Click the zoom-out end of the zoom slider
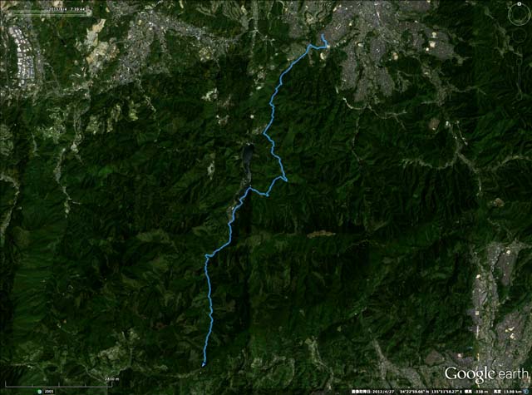 520,93
